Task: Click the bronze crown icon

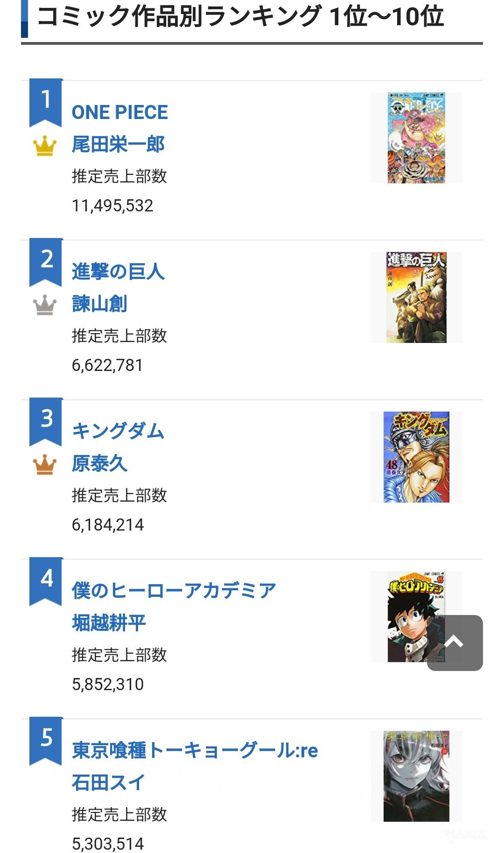Action: [x=45, y=465]
